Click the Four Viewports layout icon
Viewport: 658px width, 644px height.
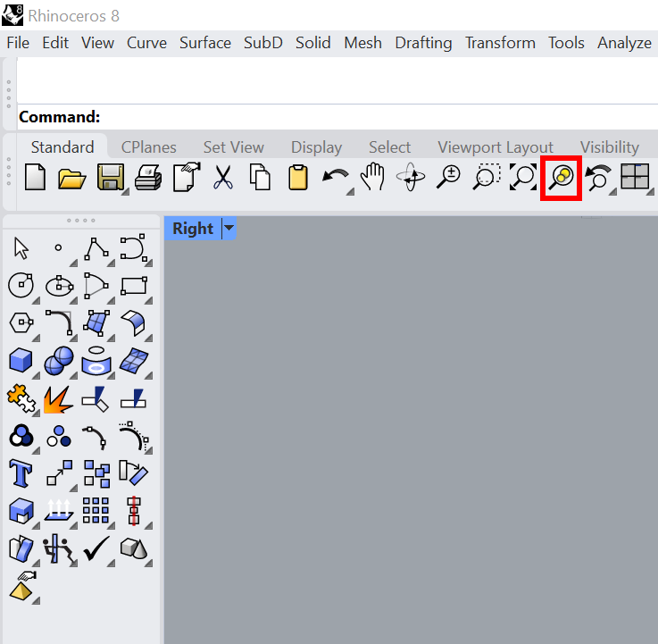click(x=635, y=177)
